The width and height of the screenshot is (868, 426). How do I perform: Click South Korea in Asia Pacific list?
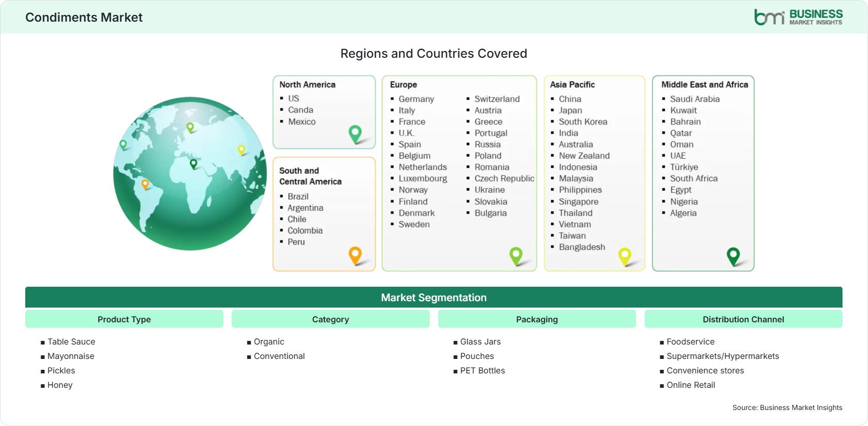(x=583, y=122)
